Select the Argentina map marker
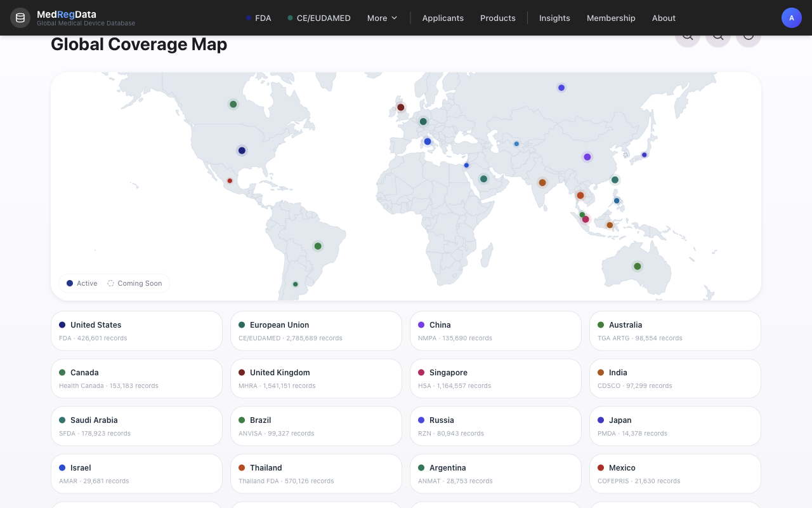 coord(296,284)
